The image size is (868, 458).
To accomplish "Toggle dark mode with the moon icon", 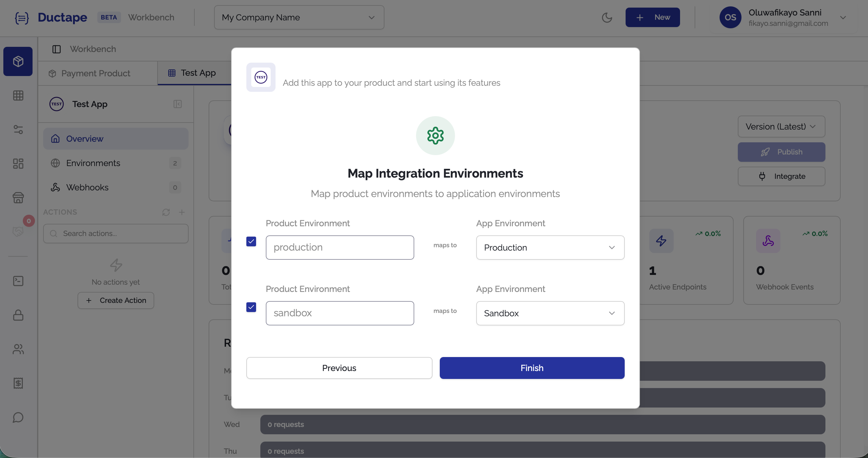I will coord(607,17).
